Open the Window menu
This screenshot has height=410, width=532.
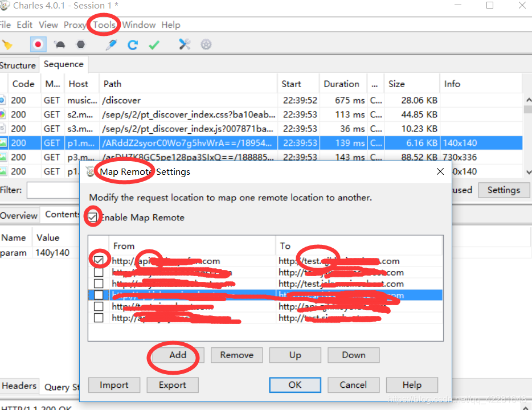point(139,24)
